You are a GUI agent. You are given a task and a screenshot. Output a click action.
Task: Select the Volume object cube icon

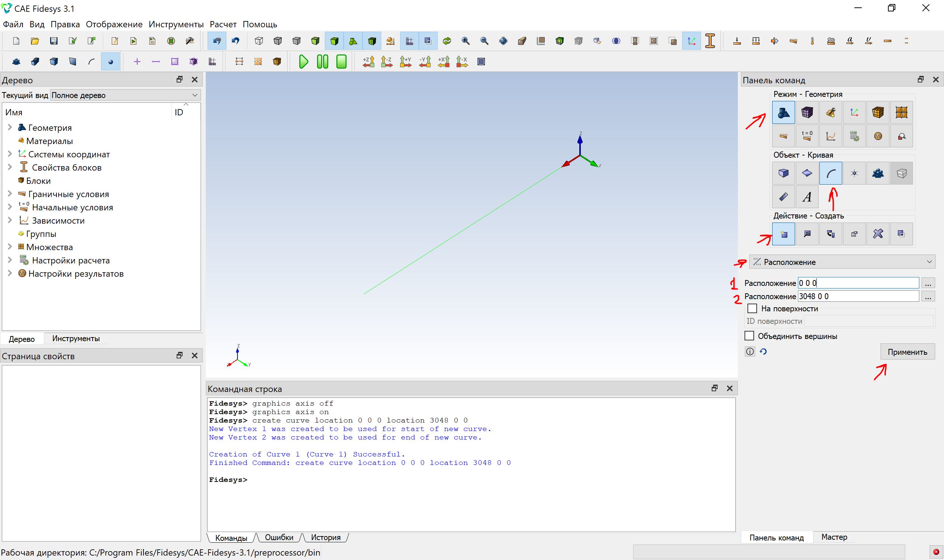pos(784,173)
